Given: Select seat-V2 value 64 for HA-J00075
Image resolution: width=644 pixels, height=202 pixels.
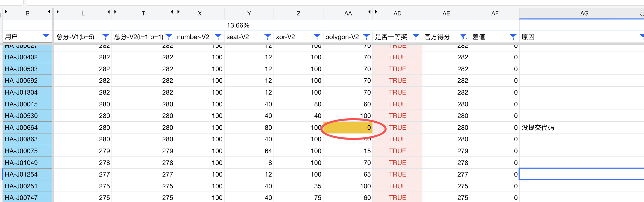Looking at the screenshot, I should [249, 151].
